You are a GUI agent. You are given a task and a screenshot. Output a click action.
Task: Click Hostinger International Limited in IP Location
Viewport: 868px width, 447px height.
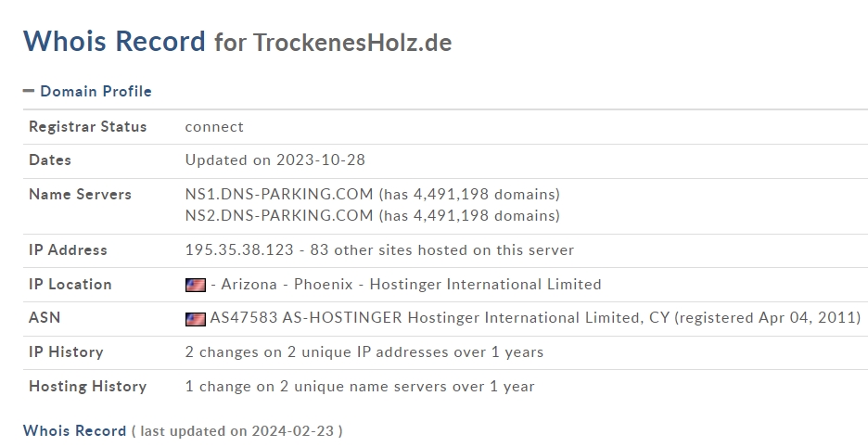(x=485, y=284)
